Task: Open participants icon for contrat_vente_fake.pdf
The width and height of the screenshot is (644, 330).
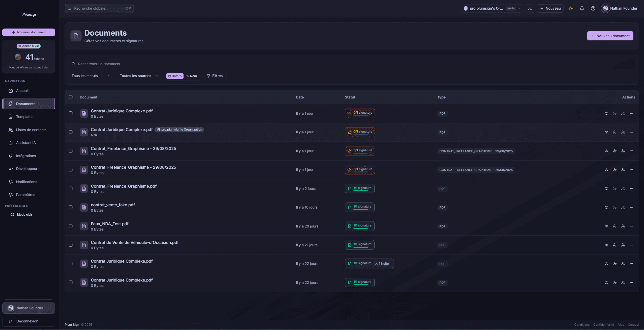Action: coord(623,208)
